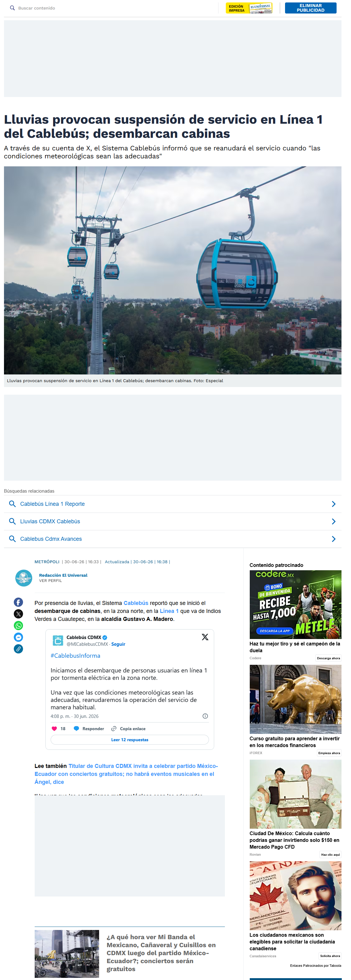
Task: Open the main Cablebús article photo
Action: tap(173, 270)
